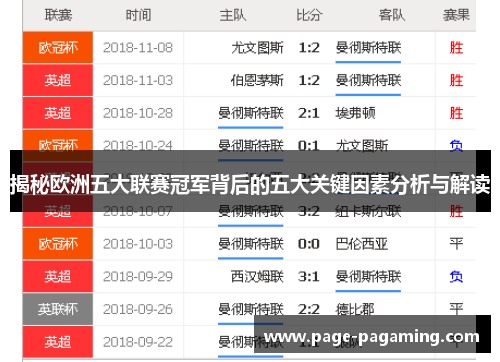Select the 英超 tag dated 2018-09-29
The image size is (500, 362).
[x=58, y=277]
